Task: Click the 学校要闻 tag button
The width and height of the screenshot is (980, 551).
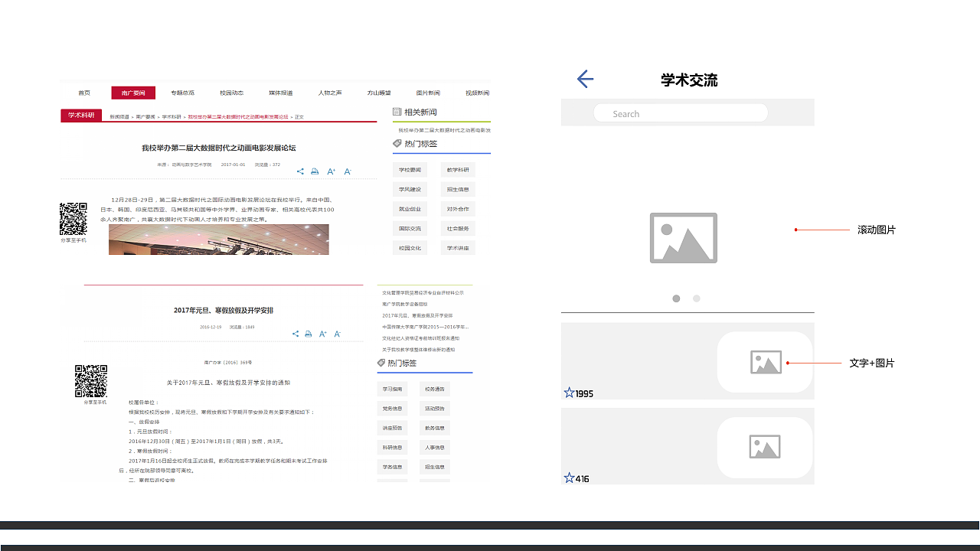Action: coord(410,169)
